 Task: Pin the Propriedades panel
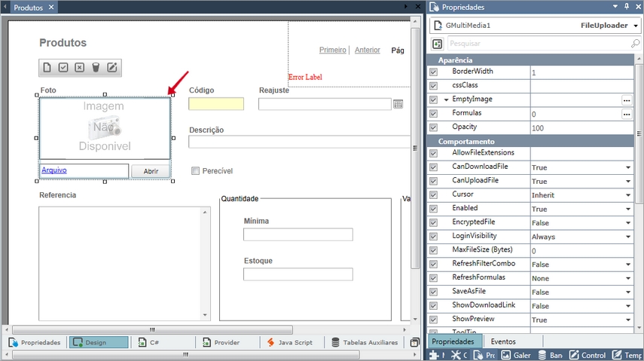point(626,7)
